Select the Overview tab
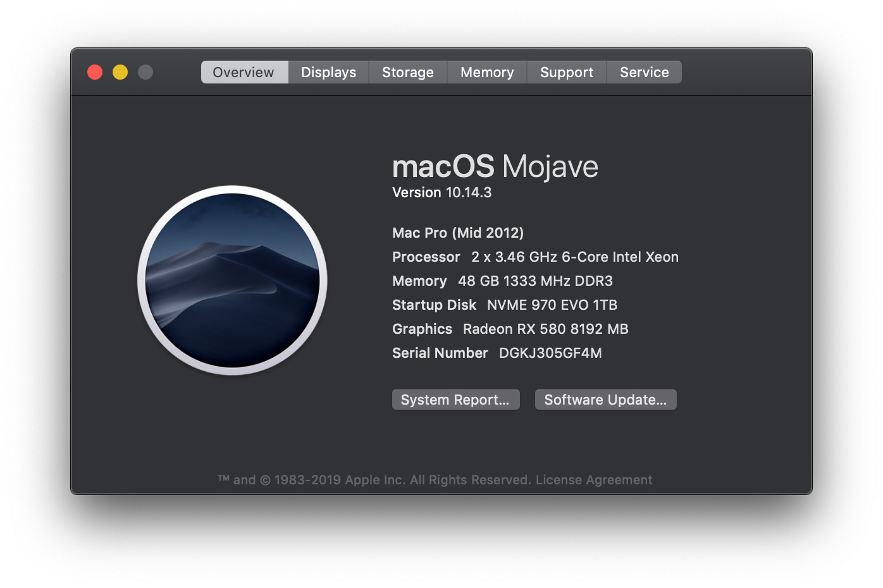Screen dimensions: 883x588 (x=244, y=72)
